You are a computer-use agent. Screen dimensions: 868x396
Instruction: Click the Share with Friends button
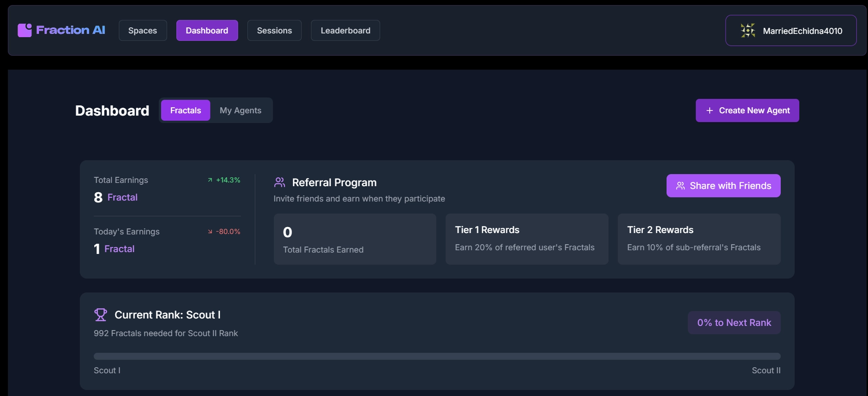[723, 186]
